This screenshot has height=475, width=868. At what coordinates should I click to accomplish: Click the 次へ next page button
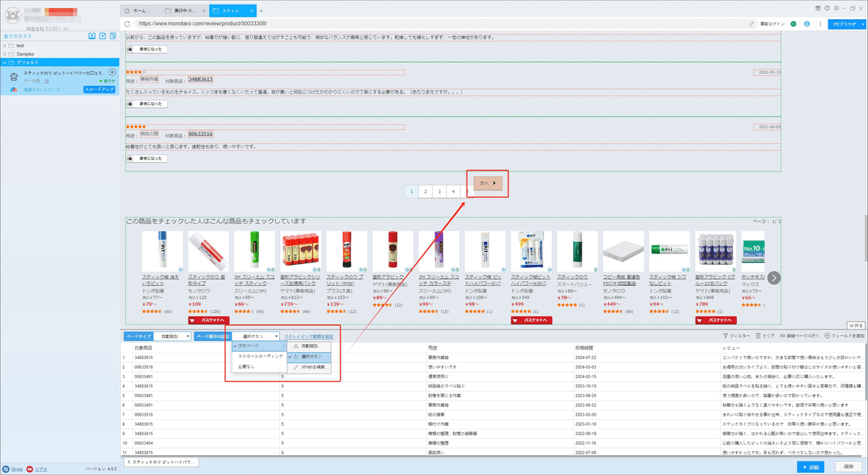tap(488, 184)
